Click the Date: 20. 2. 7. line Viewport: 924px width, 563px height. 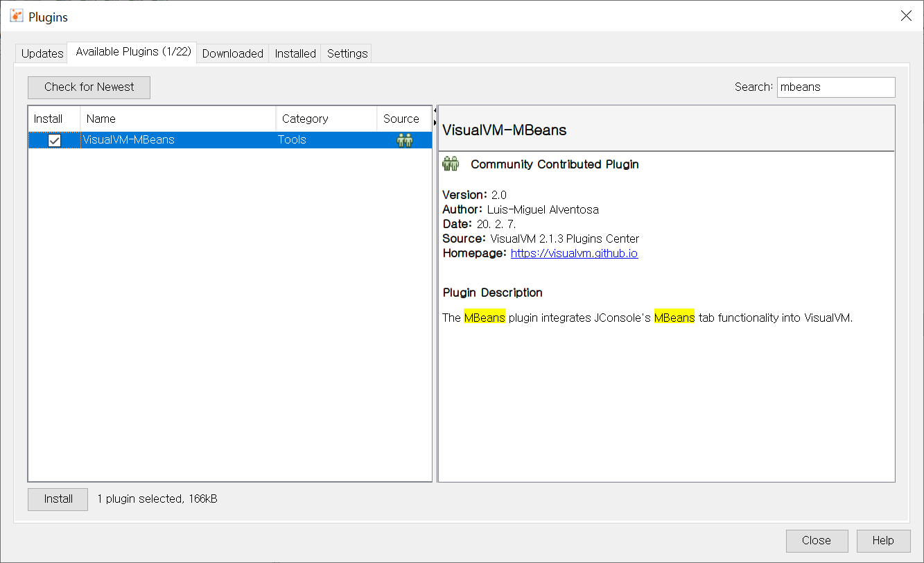click(x=479, y=224)
